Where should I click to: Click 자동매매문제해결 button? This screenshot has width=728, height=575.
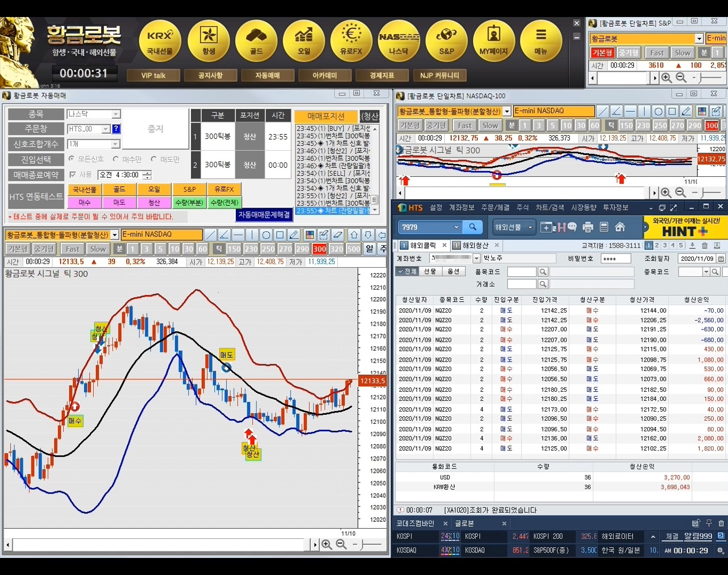pos(264,215)
